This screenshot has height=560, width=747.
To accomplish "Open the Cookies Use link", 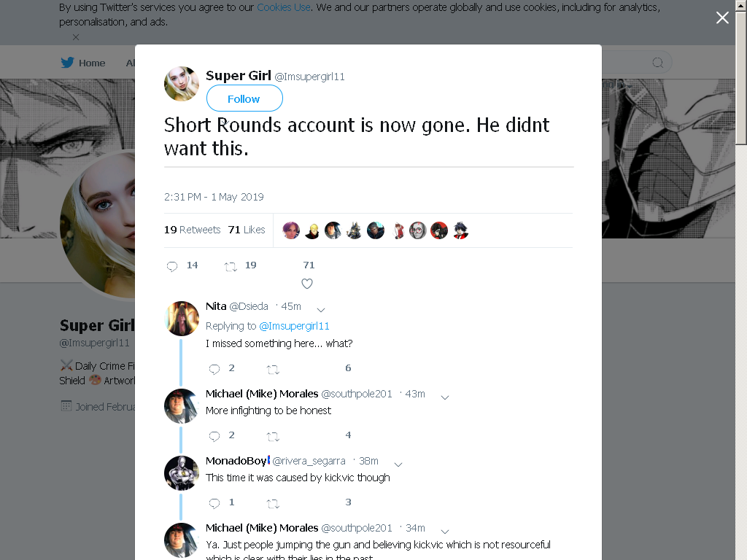I will pos(284,7).
